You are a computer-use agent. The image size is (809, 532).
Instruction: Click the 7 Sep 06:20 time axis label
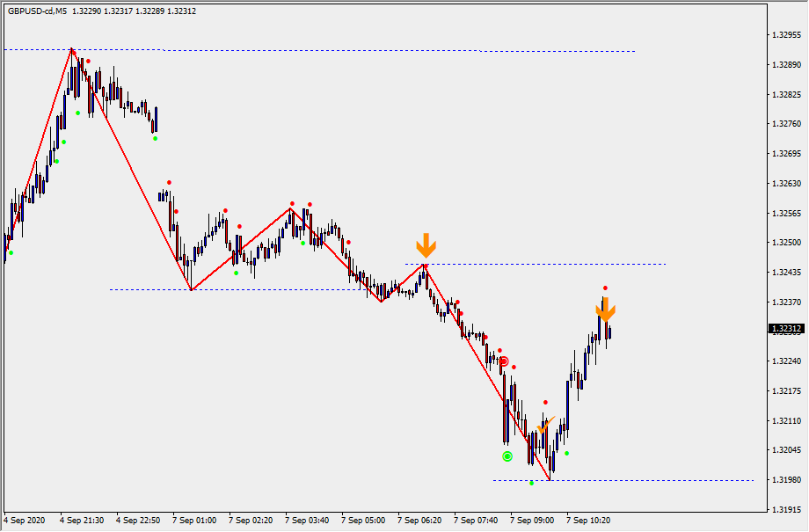pos(419,521)
